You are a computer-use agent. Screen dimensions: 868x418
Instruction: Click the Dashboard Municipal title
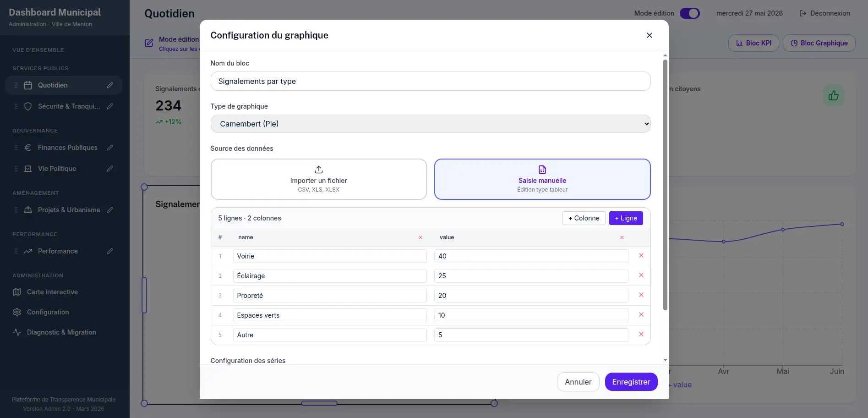[x=55, y=12]
